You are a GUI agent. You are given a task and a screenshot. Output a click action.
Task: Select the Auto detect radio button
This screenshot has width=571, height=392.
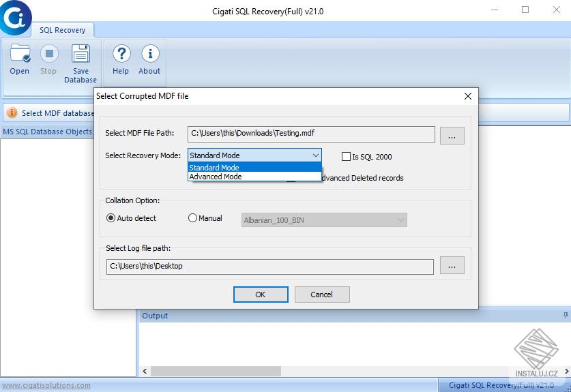[x=111, y=218]
